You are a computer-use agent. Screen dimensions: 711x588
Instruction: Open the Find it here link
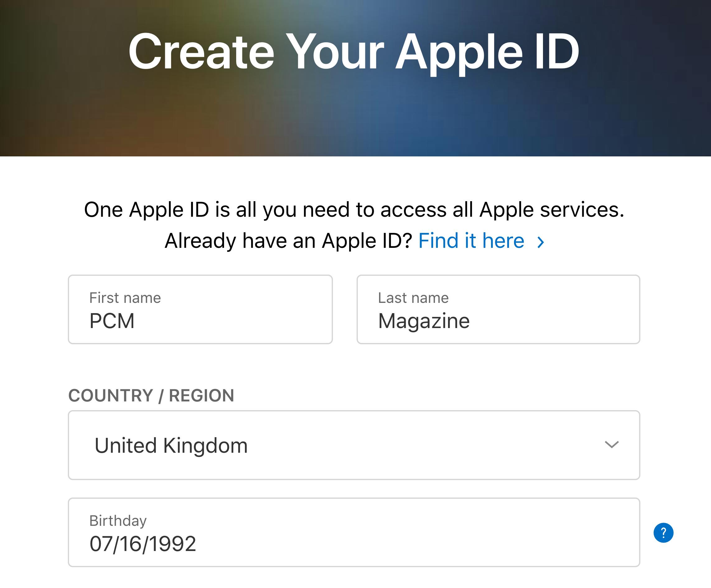point(471,241)
